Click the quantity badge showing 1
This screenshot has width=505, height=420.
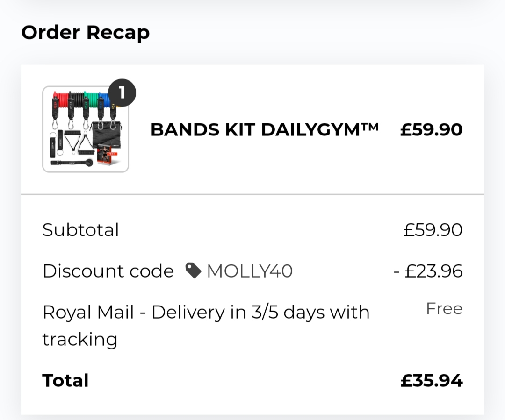pos(122,93)
